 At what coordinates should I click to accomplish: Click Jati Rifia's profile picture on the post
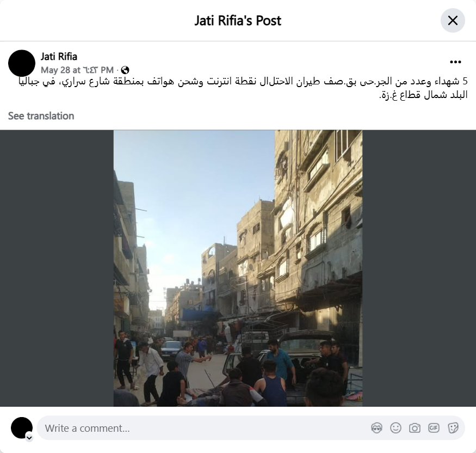(x=22, y=63)
